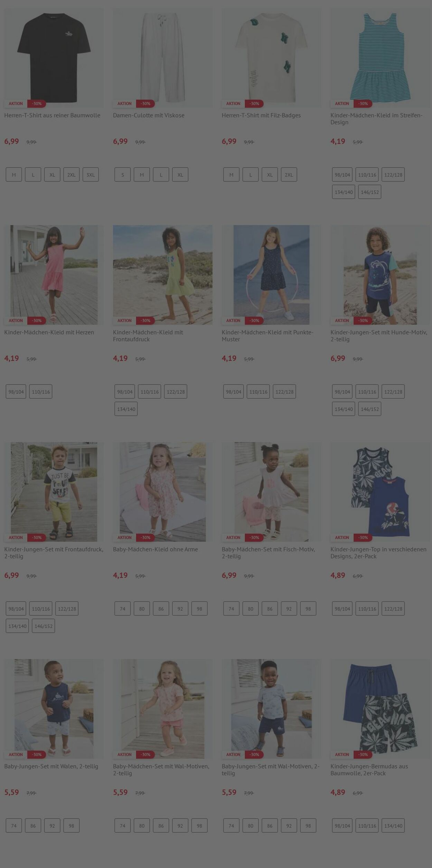Choose size S for Damen-Culotte mit Viskose

[122, 175]
